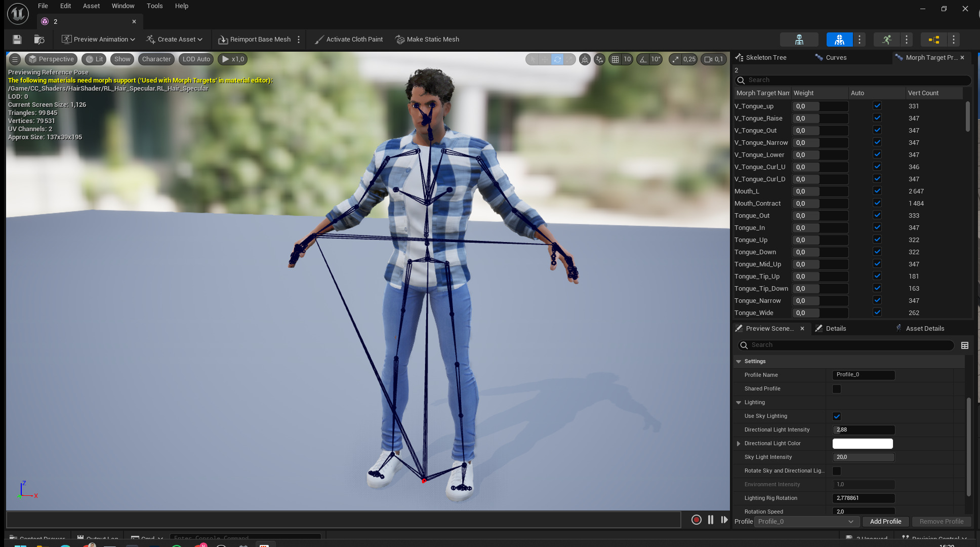Open the Profile_0 profile combo box
This screenshot has width=980, height=547.
click(x=806, y=522)
